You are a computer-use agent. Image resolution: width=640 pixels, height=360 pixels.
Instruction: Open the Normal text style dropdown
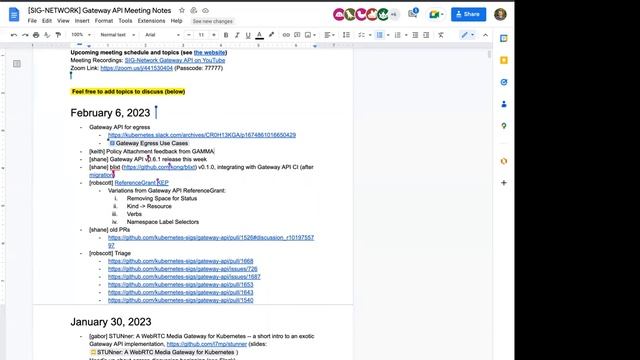click(118, 35)
